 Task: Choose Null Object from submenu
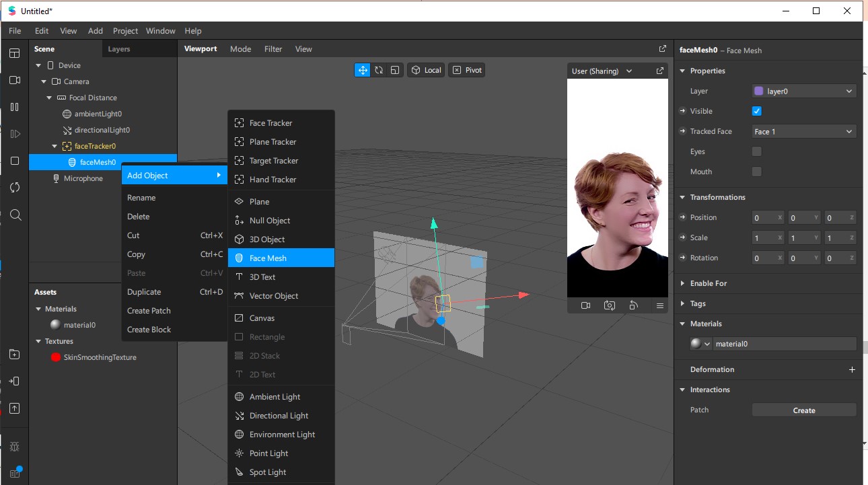(281, 220)
